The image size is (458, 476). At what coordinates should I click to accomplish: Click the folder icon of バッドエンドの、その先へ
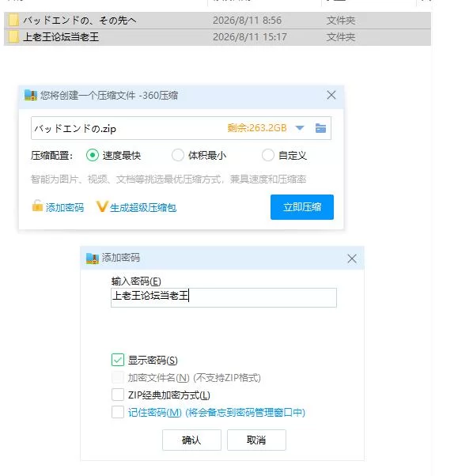coord(13,21)
